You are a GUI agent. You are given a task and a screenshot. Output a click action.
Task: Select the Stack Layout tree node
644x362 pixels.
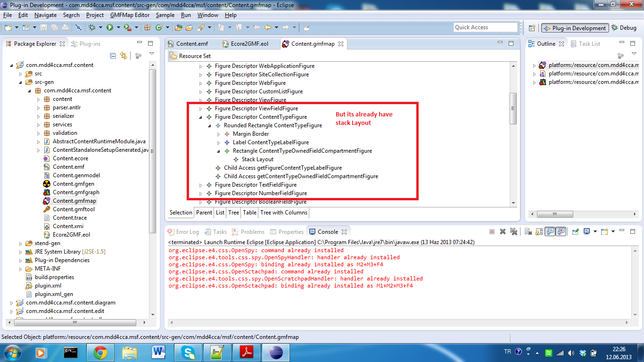coord(257,159)
